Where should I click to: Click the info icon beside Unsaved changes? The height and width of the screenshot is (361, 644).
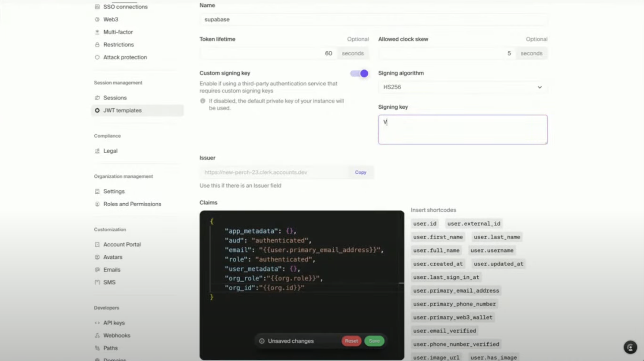tap(262, 341)
